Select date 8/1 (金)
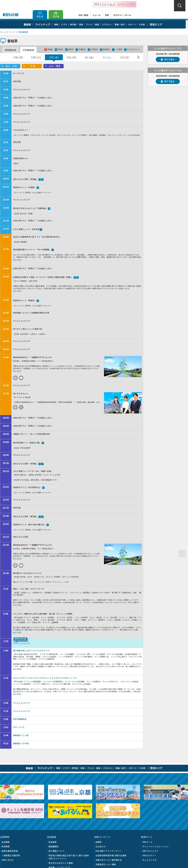 click(89, 57)
